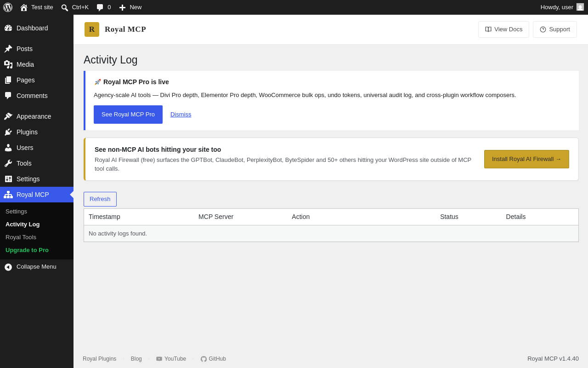The height and width of the screenshot is (368, 588).
Task: Open Dashboard menu item
Action: pos(37,28)
